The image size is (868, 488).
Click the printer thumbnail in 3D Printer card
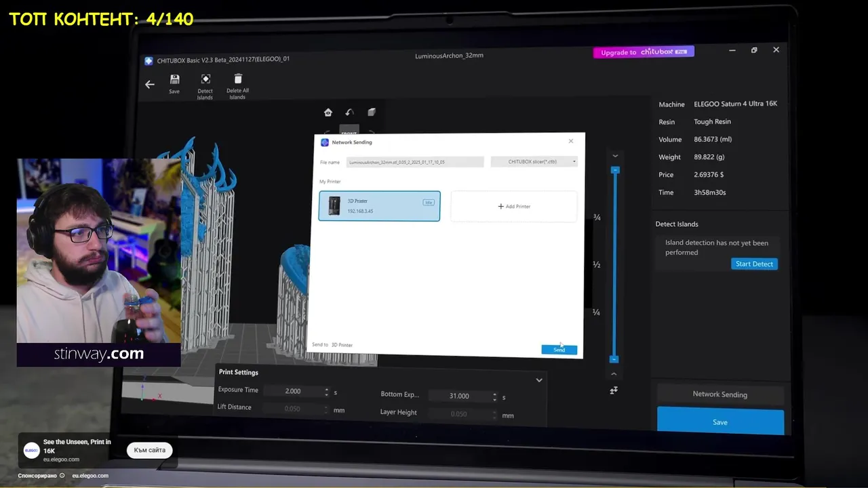point(333,206)
